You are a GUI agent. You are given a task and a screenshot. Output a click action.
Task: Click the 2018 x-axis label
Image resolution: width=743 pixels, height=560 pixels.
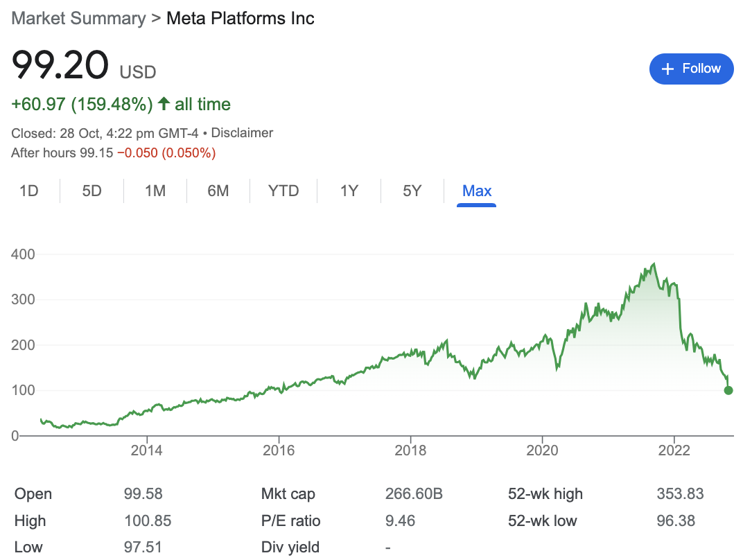coord(410,450)
